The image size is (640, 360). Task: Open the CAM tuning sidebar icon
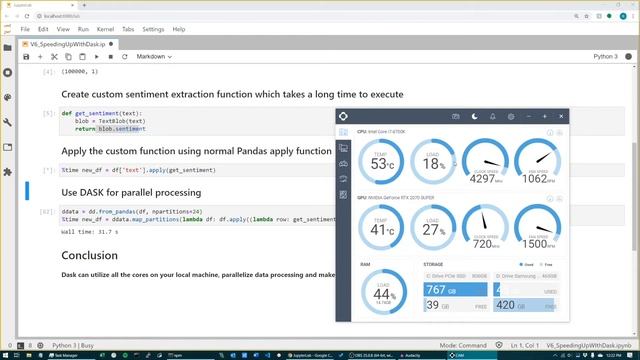tap(343, 179)
